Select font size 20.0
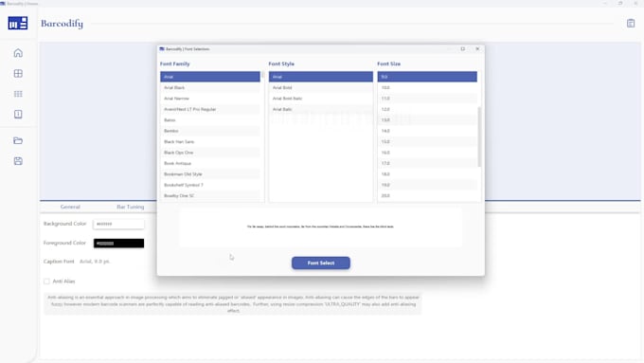The image size is (644, 363). tap(427, 195)
